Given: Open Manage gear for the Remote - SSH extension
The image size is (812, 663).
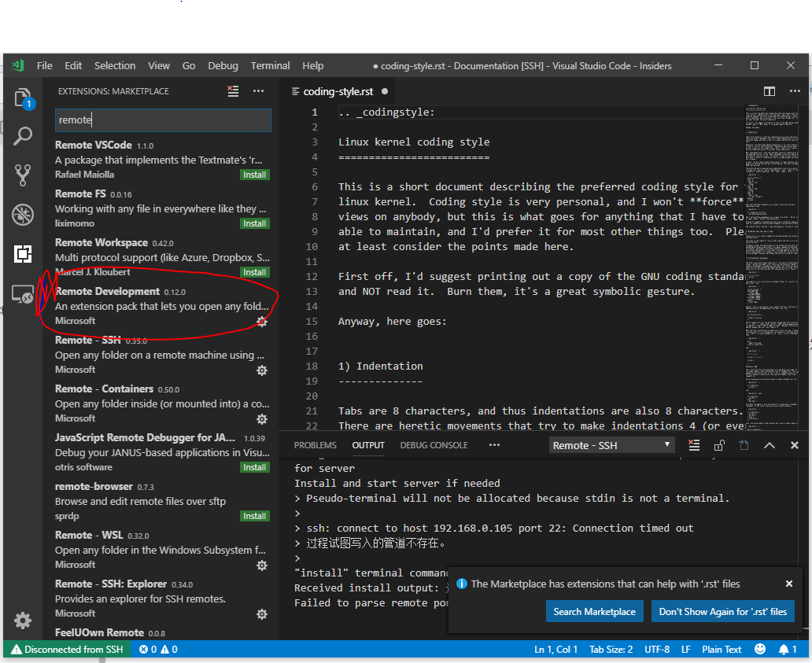Looking at the screenshot, I should pyautogui.click(x=261, y=370).
